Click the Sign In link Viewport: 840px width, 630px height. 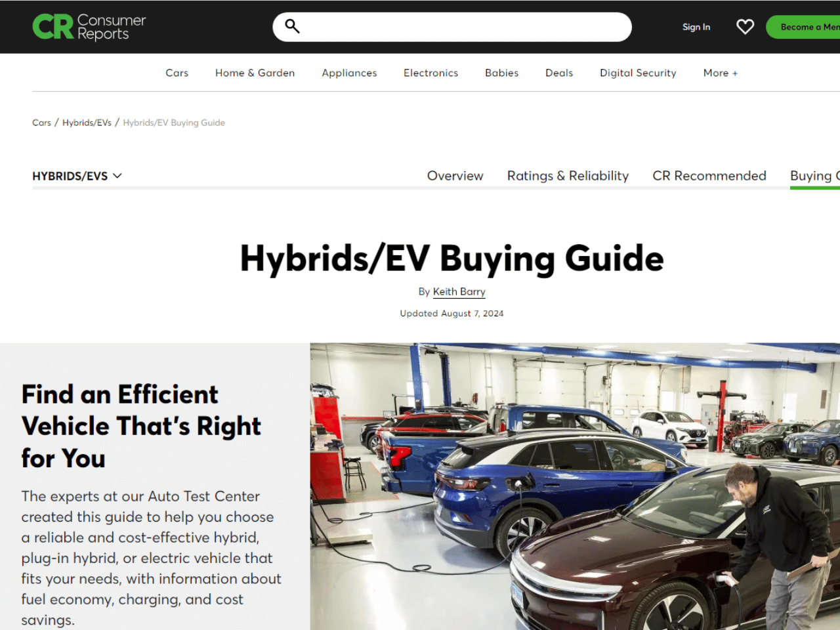pyautogui.click(x=696, y=27)
